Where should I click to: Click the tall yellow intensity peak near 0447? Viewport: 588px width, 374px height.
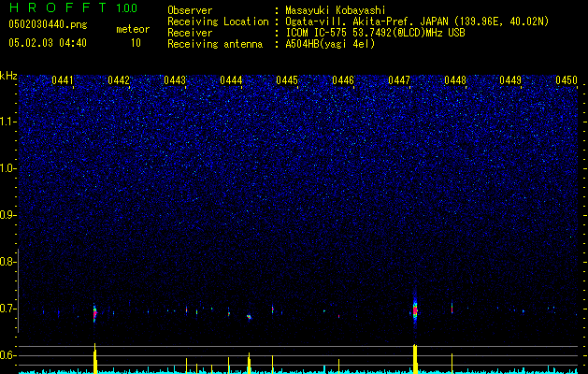click(415, 359)
